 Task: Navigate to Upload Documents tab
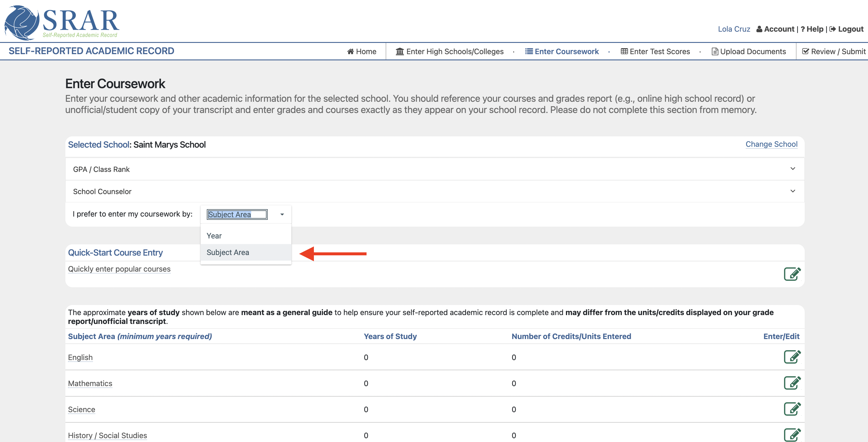tap(748, 51)
